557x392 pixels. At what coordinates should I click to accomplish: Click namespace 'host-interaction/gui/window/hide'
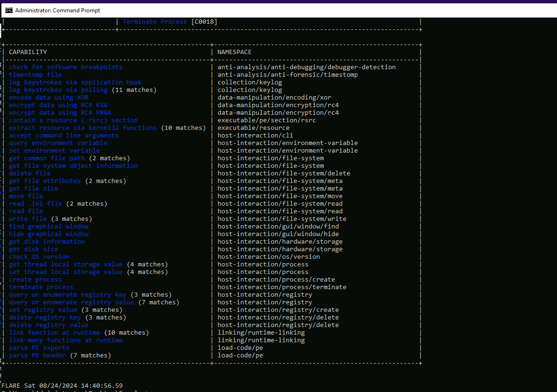click(278, 234)
